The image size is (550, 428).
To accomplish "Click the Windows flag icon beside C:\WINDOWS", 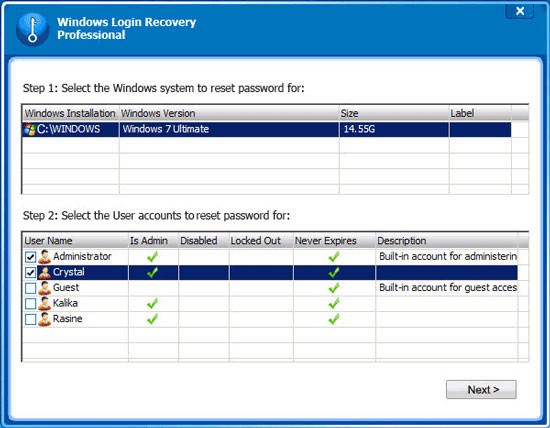I will click(x=29, y=129).
